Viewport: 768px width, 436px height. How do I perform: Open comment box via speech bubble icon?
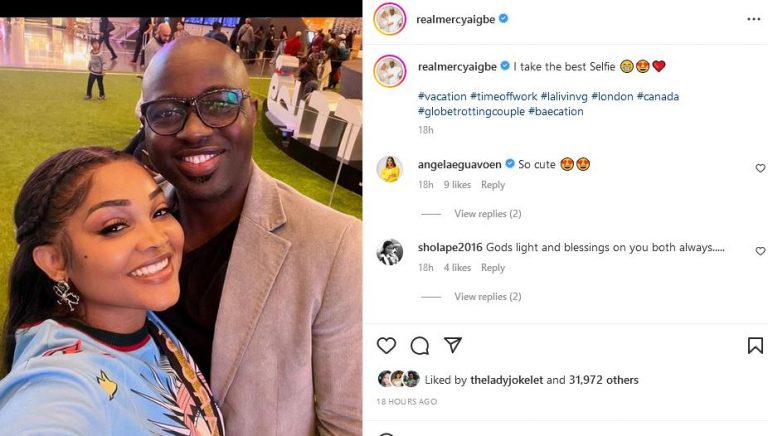pos(420,345)
